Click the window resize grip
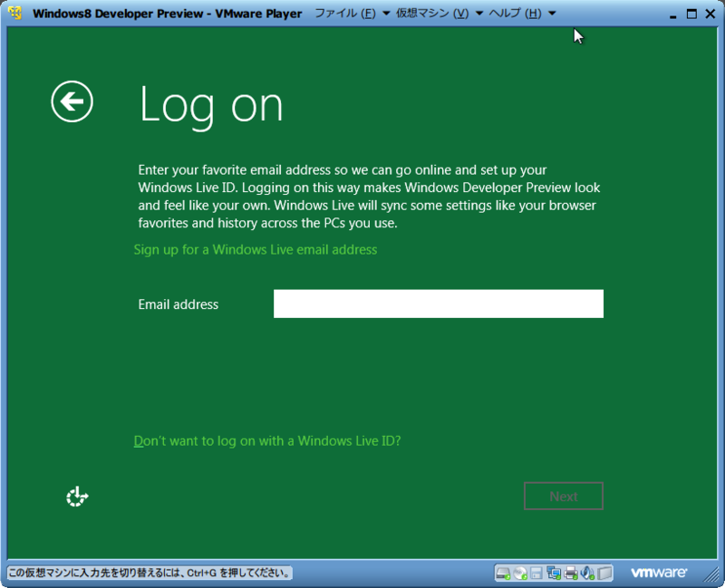This screenshot has height=588, width=725. coord(712,574)
